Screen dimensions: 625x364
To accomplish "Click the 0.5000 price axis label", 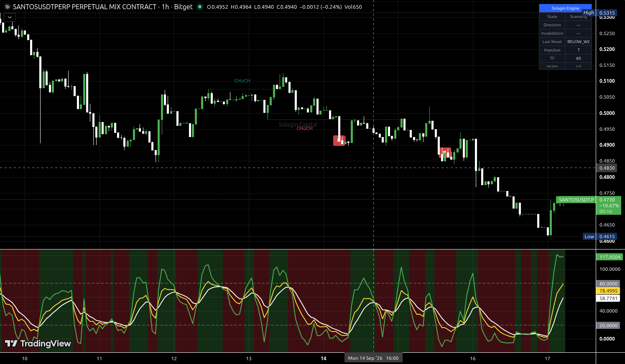I will (607, 113).
